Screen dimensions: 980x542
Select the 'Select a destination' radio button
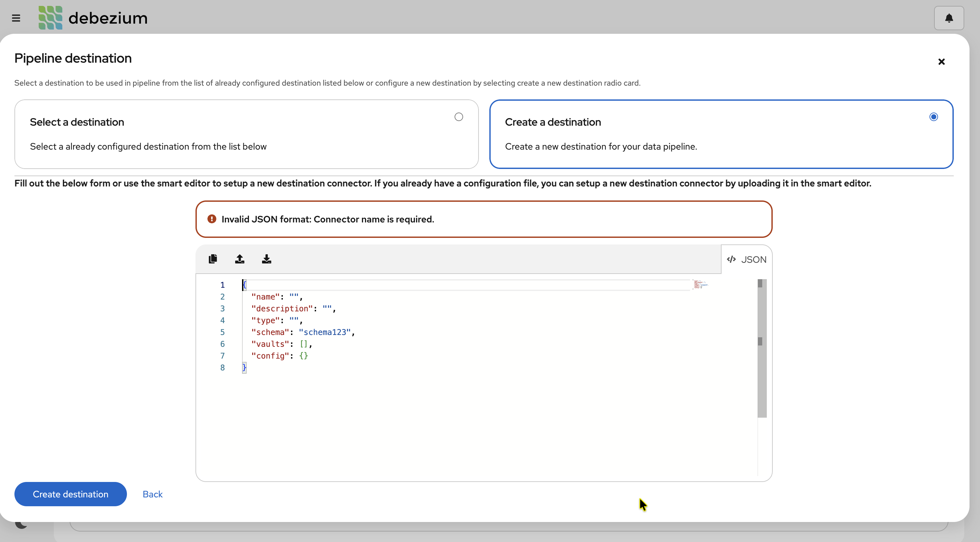(459, 117)
